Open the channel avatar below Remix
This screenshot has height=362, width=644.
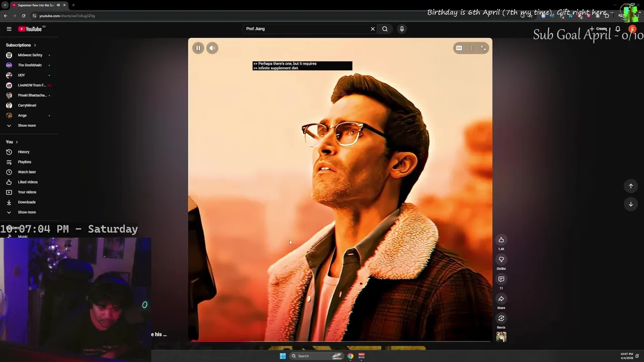click(x=501, y=337)
